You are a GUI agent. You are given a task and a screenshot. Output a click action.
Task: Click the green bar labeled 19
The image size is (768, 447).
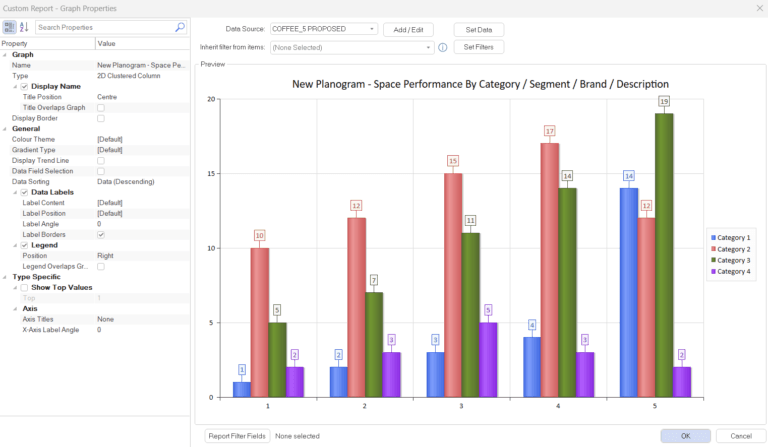[664, 255]
